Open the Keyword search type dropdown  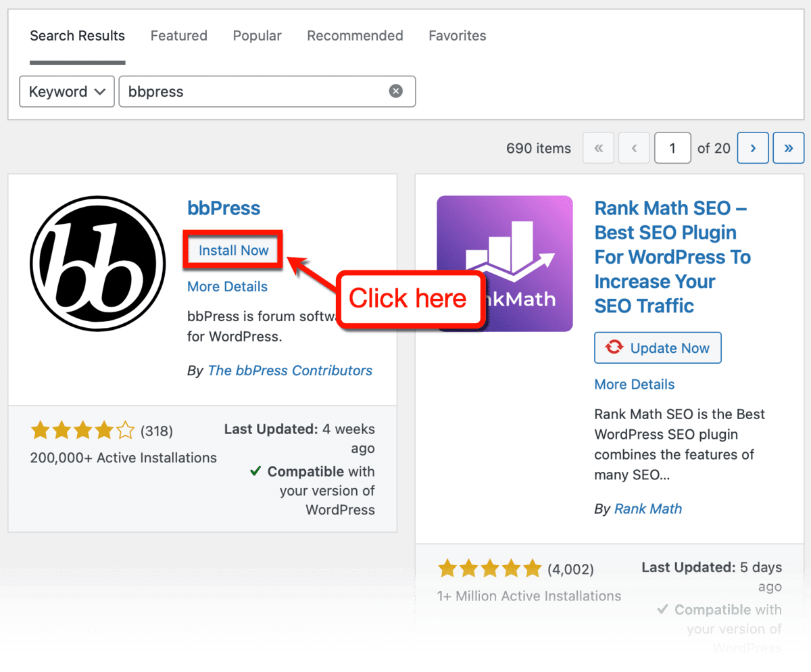tap(66, 91)
